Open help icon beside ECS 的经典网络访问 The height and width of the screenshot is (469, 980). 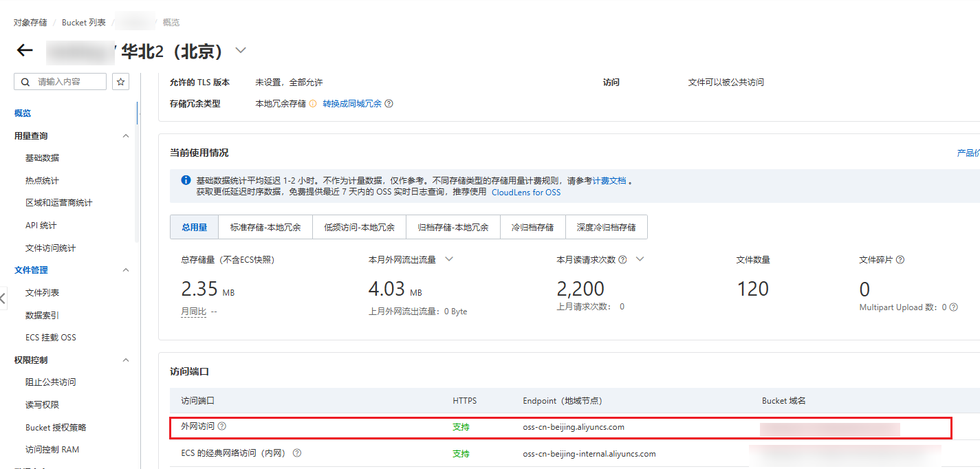[x=297, y=453]
